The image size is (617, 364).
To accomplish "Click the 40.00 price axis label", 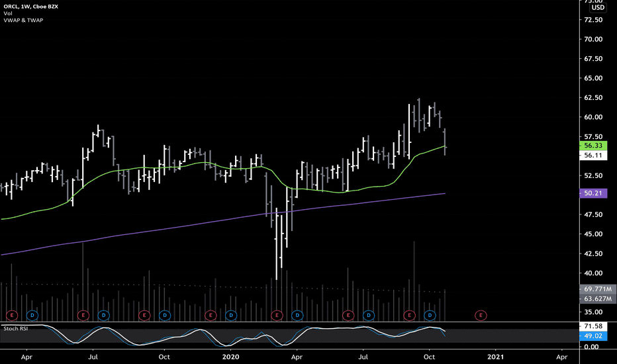I will 593,273.
